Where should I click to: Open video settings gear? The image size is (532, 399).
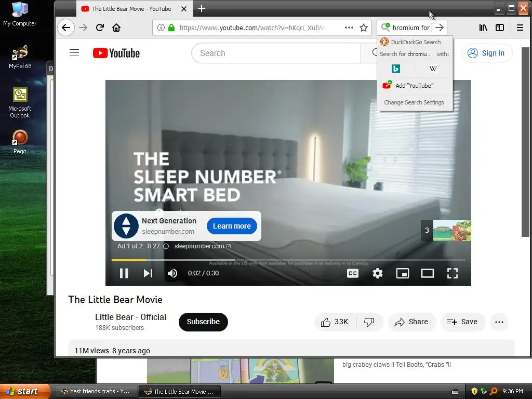tap(377, 273)
